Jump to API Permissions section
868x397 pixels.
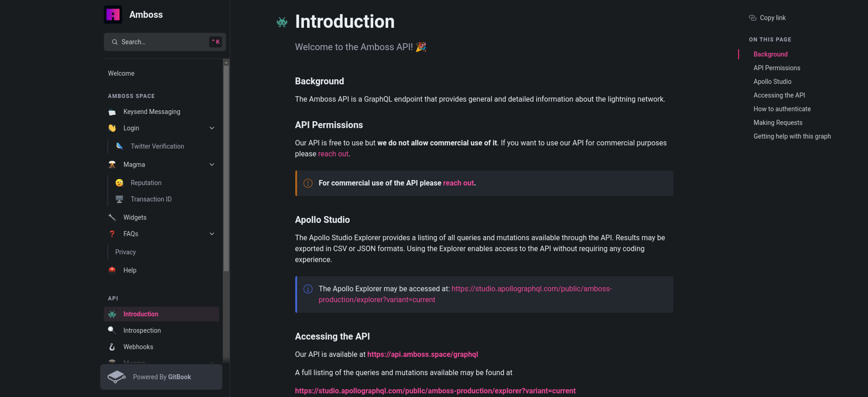click(x=777, y=68)
